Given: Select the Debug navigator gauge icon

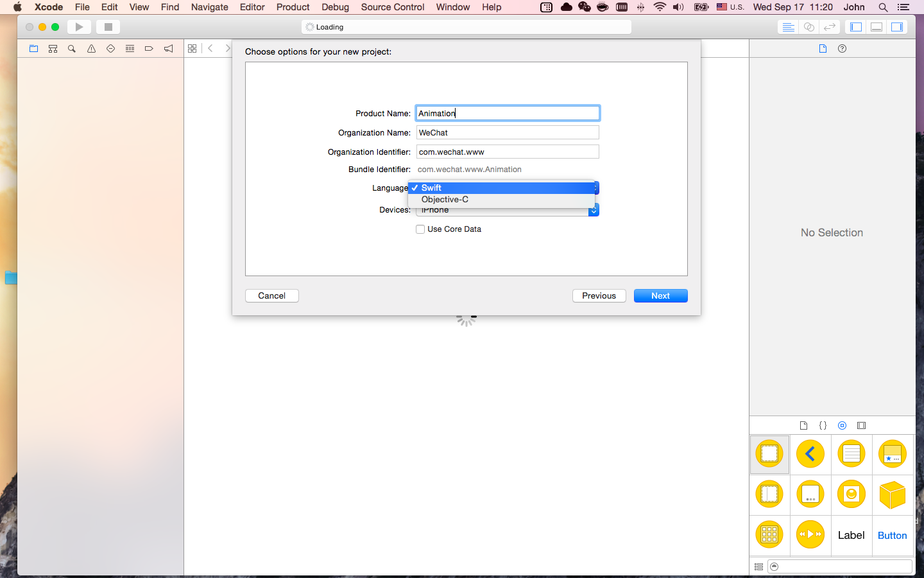Looking at the screenshot, I should point(130,48).
